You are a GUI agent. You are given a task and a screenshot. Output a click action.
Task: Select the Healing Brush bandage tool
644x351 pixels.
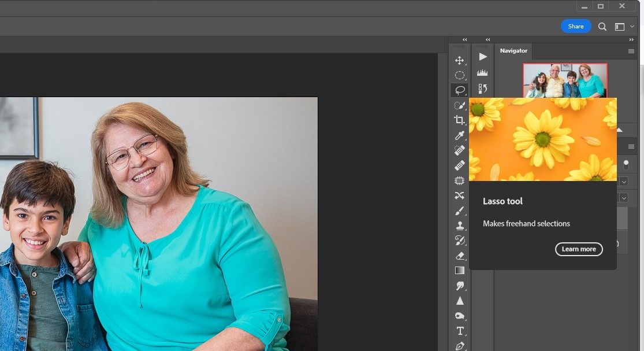(x=460, y=165)
